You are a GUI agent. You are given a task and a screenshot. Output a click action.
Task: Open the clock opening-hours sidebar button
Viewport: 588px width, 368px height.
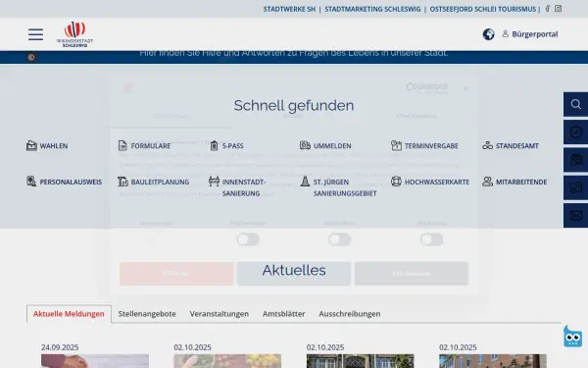tap(575, 132)
